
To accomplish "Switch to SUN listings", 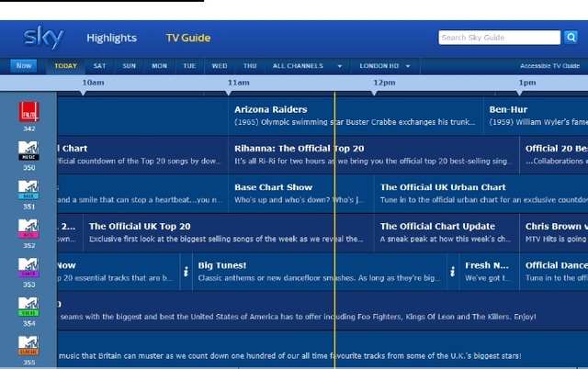I will pos(129,66).
